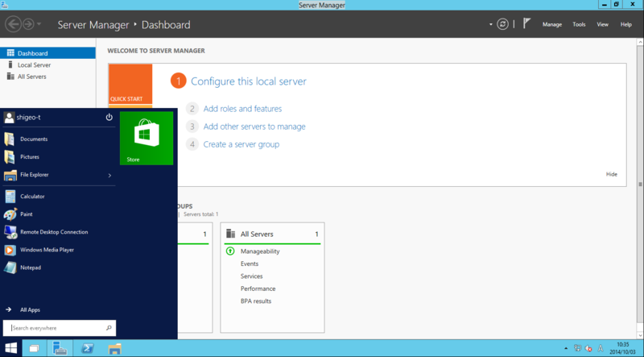The image size is (644, 357).
Task: Show hidden tray icons arrow
Action: (x=567, y=349)
